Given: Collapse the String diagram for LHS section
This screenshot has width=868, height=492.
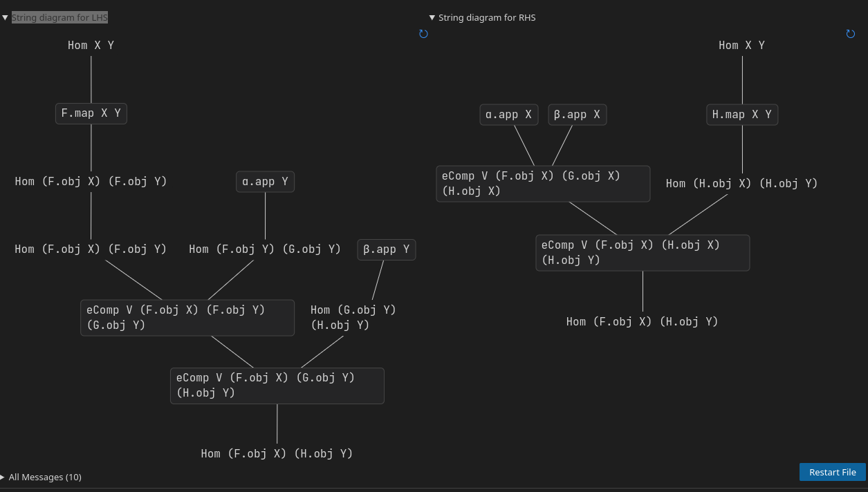Looking at the screenshot, I should tap(6, 18).
